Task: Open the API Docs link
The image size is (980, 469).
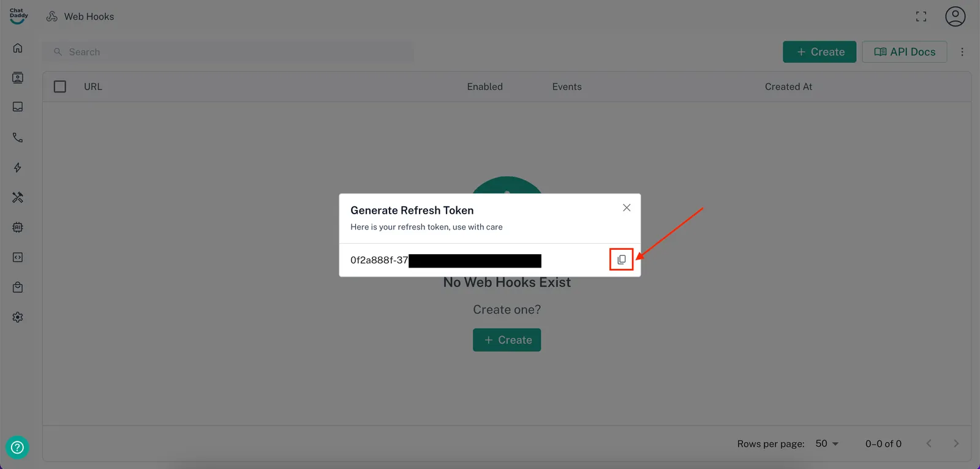Action: pos(904,52)
